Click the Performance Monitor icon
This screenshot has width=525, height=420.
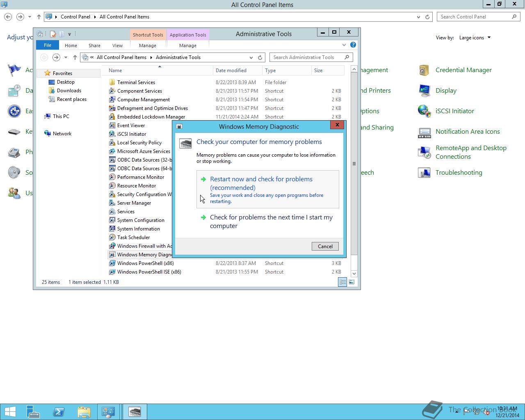coord(112,177)
